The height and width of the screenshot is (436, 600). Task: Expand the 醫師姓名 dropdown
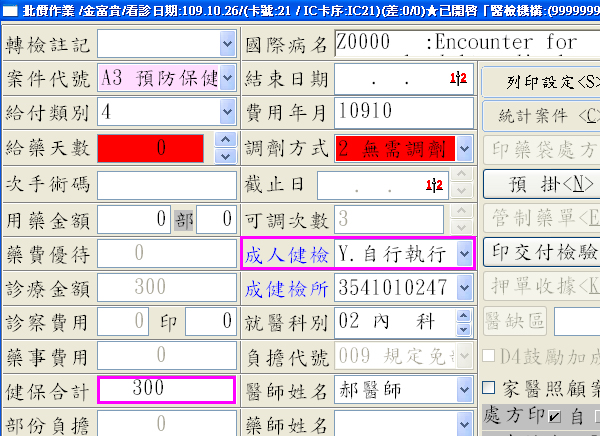tap(464, 389)
